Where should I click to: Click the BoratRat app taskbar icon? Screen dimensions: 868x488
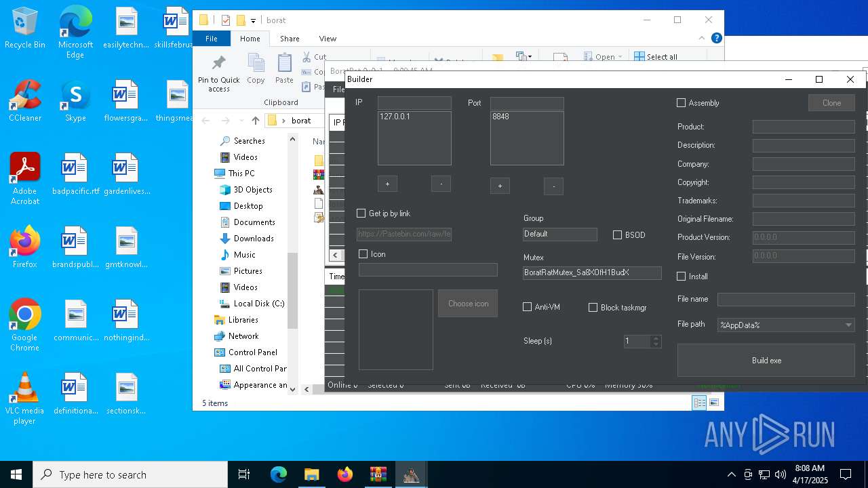point(411,474)
